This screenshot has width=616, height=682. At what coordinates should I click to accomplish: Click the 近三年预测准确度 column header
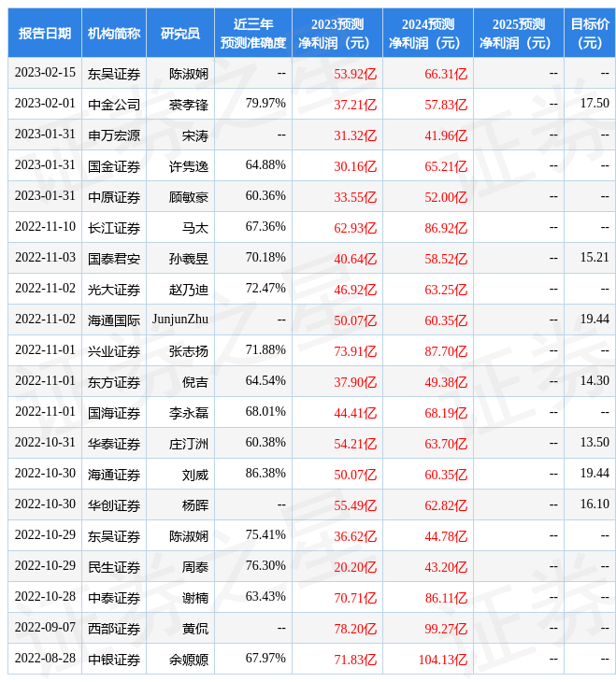[253, 34]
